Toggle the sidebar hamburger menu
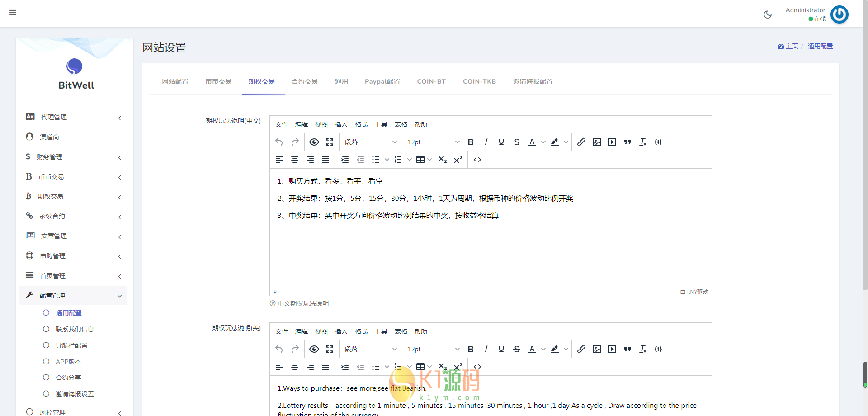 pos(13,13)
